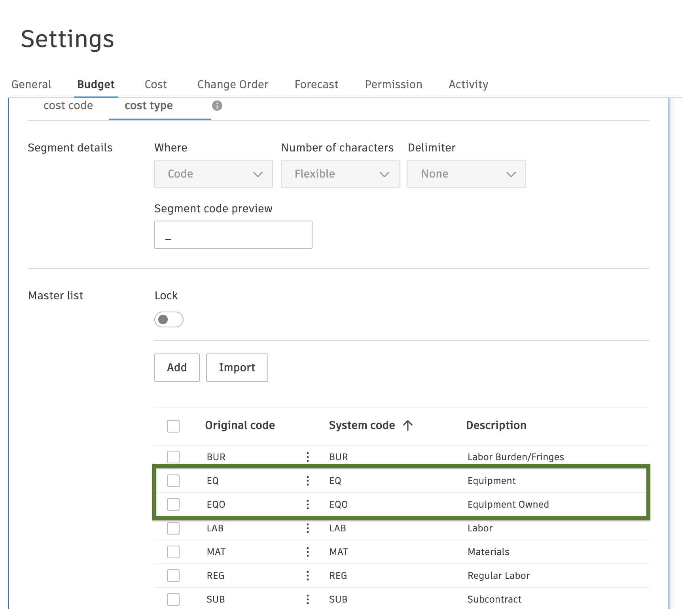
Task: Switch to the Activity tab
Action: (x=468, y=85)
